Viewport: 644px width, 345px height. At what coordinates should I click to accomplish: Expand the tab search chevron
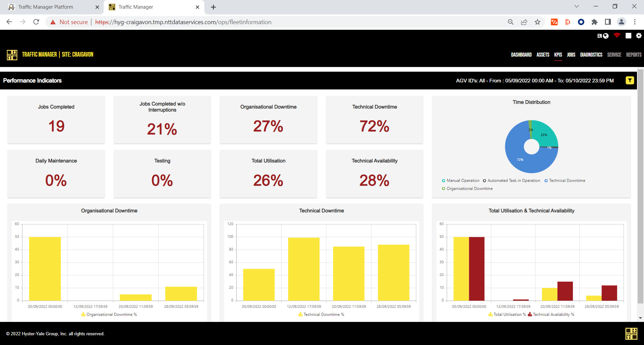[577, 6]
